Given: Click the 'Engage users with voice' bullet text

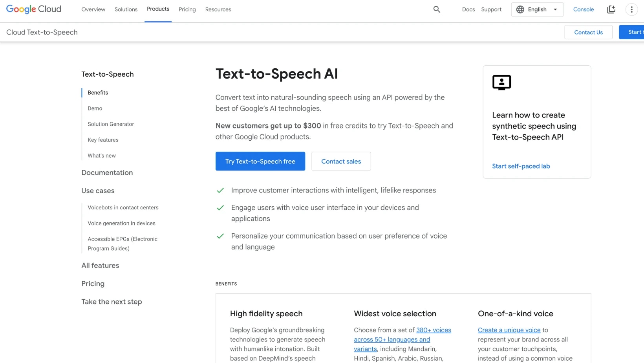Looking at the screenshot, I should (325, 213).
